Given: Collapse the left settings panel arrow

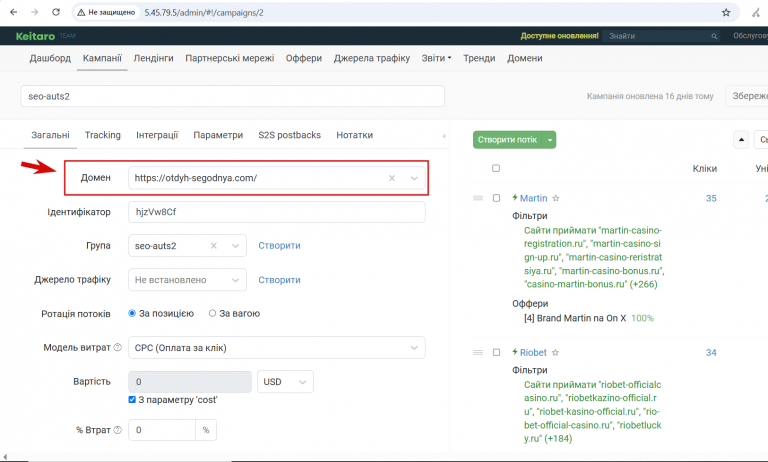Looking at the screenshot, I should 444,136.
